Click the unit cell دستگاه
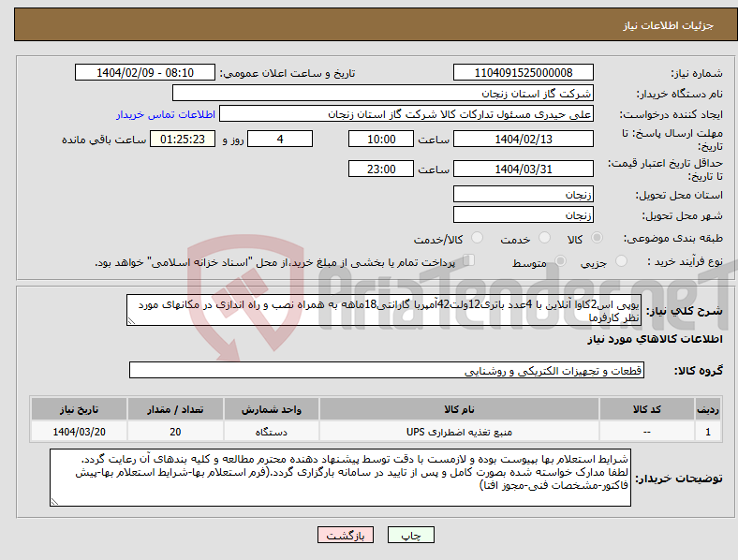Screen dimensions: 738x560 coord(272,432)
